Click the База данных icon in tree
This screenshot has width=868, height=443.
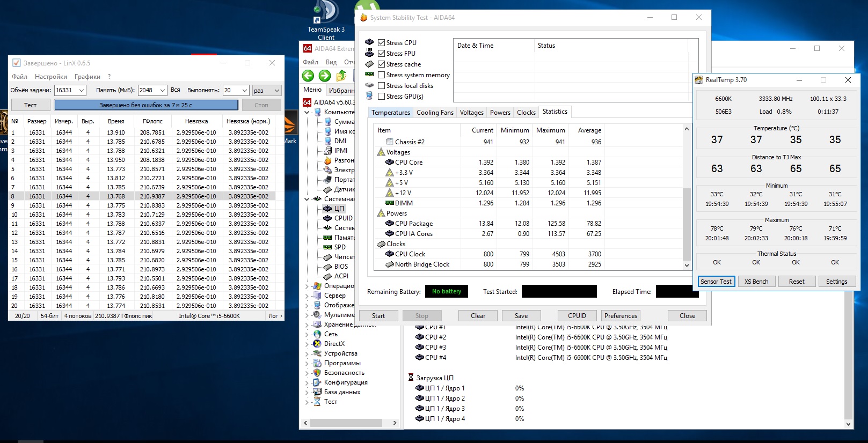[x=317, y=392]
